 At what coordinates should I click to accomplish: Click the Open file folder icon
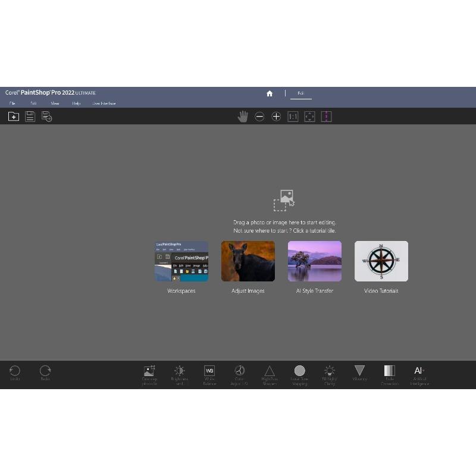(14, 117)
